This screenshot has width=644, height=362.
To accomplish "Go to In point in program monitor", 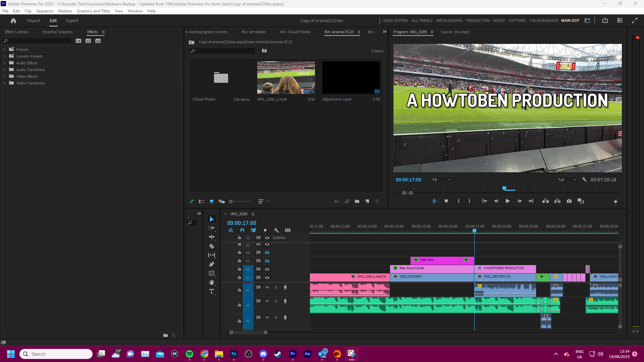I will [484, 201].
